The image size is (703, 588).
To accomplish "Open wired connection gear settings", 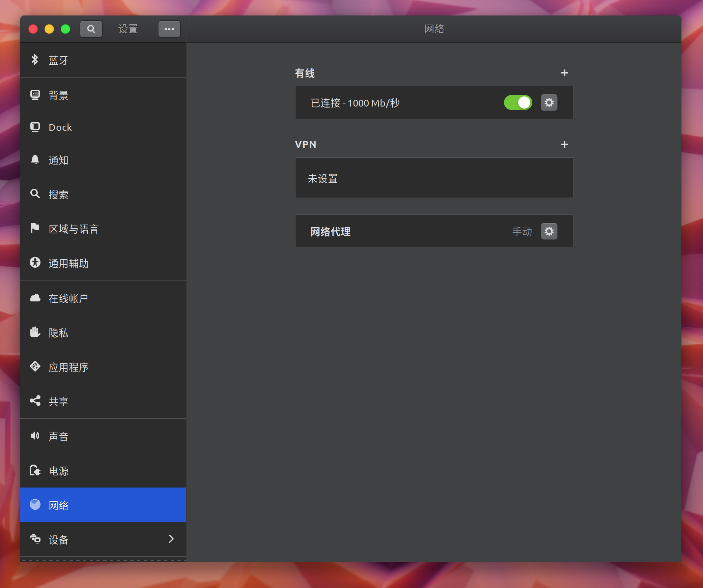I will click(549, 102).
